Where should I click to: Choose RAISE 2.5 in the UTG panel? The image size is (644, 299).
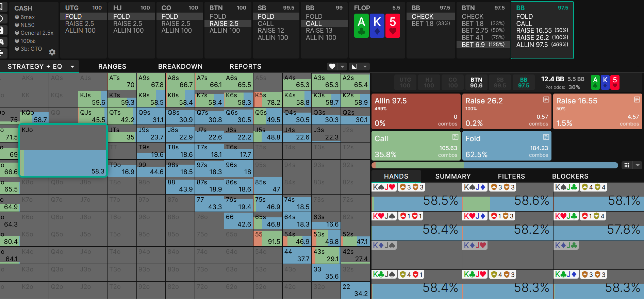80,23
